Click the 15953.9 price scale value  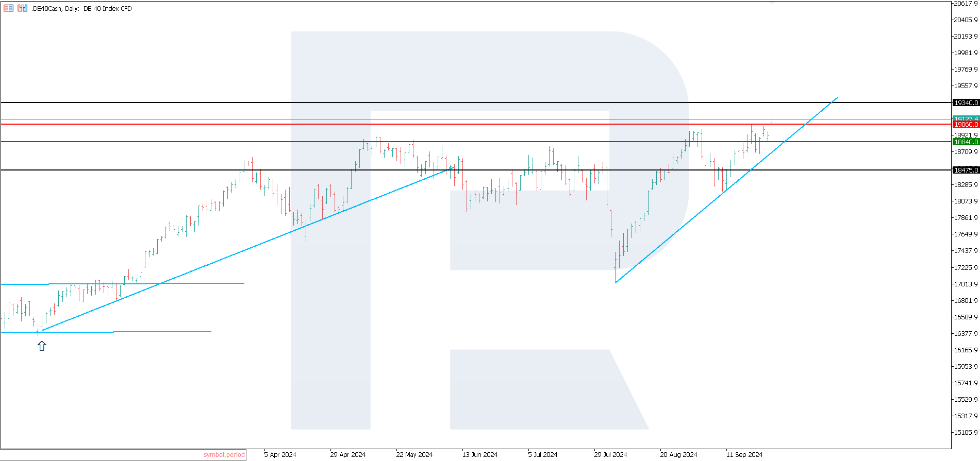coord(966,367)
